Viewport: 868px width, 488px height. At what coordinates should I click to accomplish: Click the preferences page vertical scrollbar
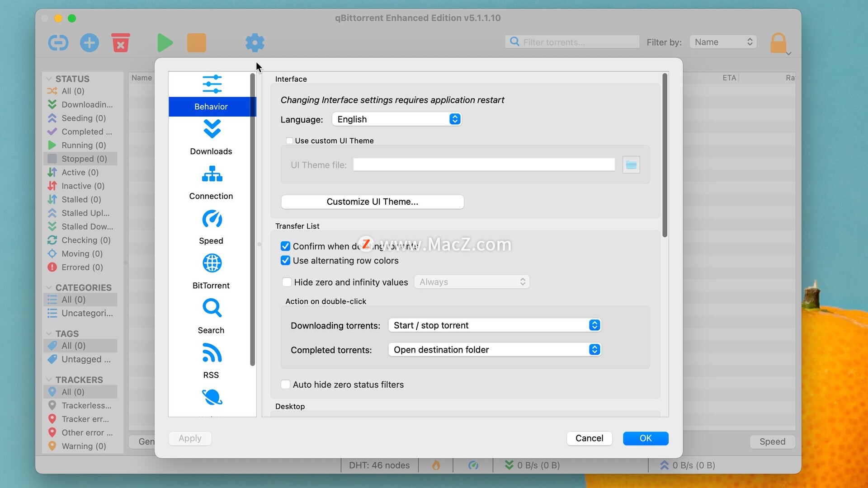(665, 155)
